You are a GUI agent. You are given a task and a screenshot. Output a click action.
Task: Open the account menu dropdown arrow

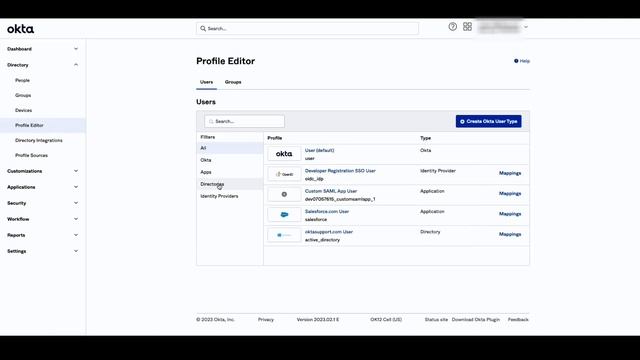tap(526, 27)
